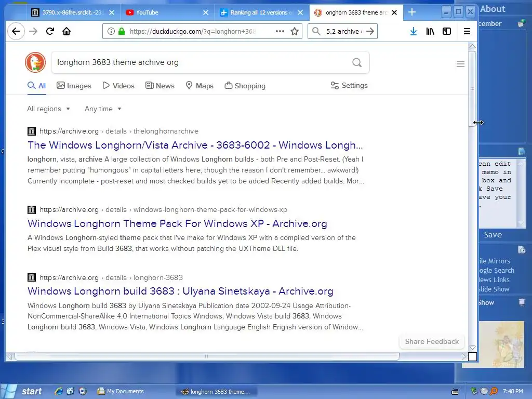This screenshot has width=532, height=399.
Task: Show site information for duckduckgo.com
Action: pyautogui.click(x=111, y=32)
